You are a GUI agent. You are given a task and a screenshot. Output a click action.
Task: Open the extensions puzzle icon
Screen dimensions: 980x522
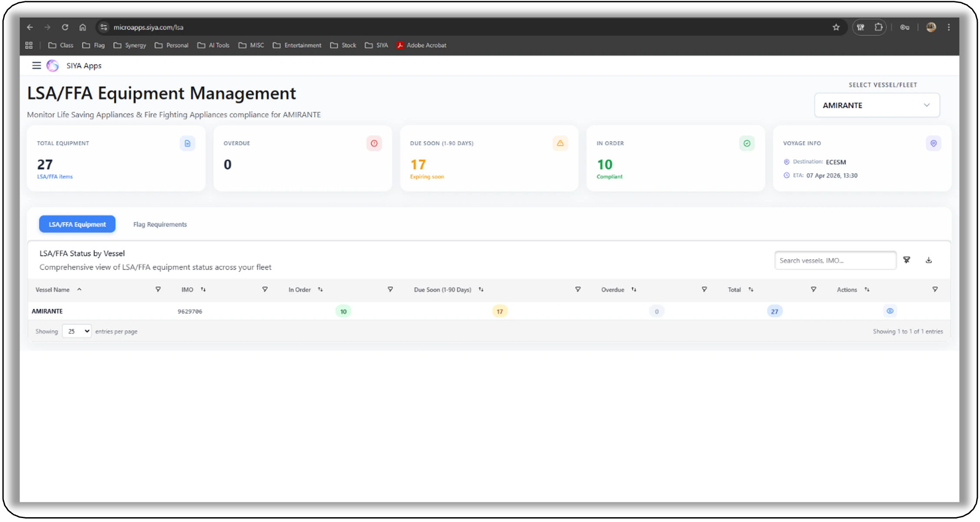pos(878,27)
